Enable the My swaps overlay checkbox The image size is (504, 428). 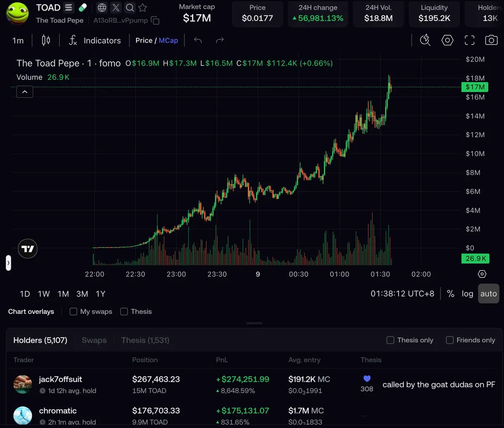coord(73,311)
